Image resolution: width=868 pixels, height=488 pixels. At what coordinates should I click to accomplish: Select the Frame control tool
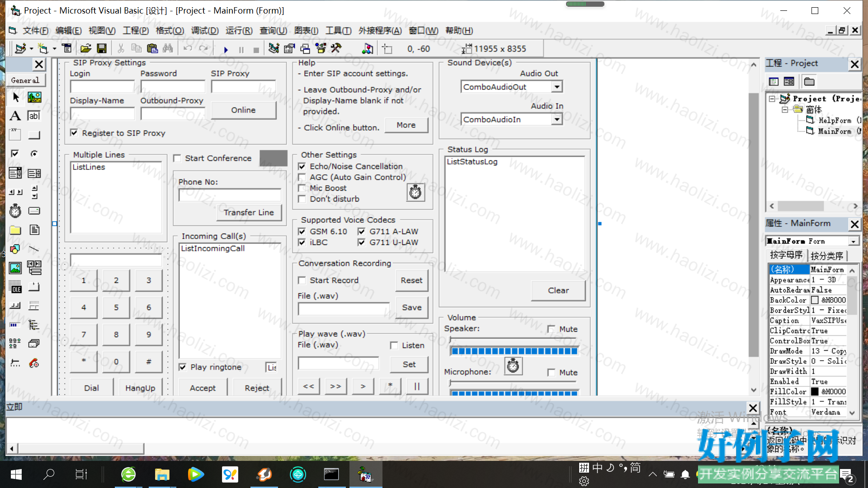coord(15,135)
